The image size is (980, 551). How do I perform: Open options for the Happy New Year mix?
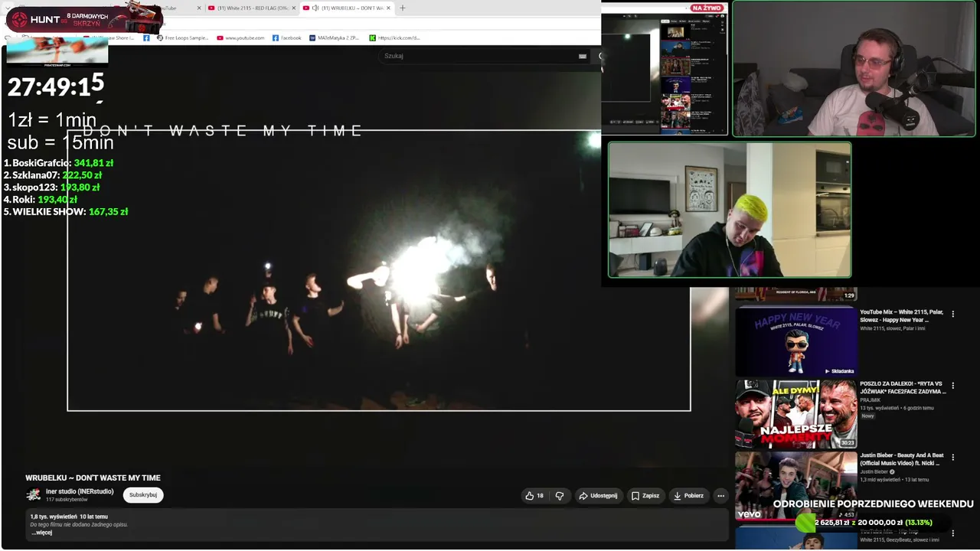tap(953, 314)
